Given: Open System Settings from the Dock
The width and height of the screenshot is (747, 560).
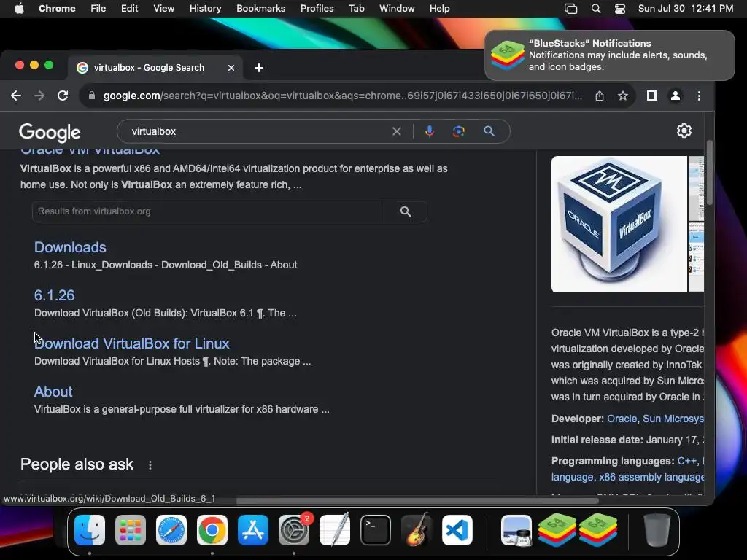Looking at the screenshot, I should click(x=294, y=530).
